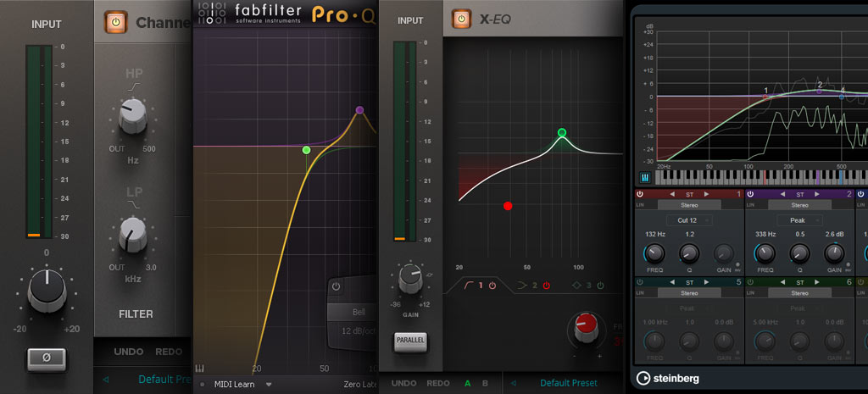Select X-EQ band 1 tab

[479, 286]
